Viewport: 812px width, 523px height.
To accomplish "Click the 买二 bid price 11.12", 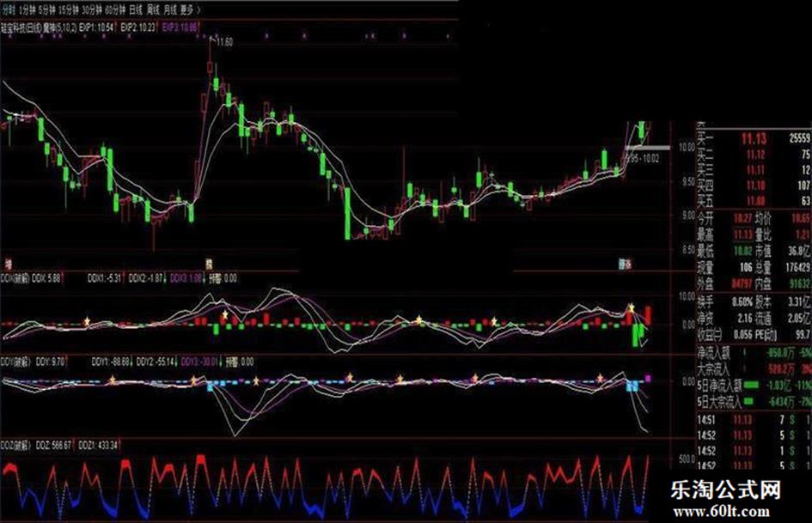I will tap(755, 155).
